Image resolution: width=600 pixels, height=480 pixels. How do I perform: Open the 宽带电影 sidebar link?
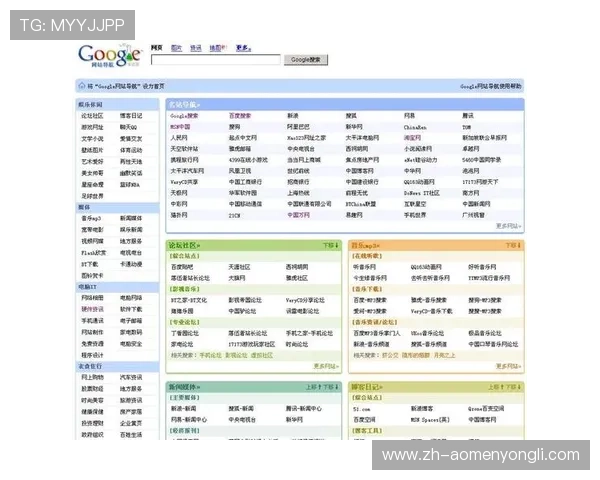(x=92, y=230)
